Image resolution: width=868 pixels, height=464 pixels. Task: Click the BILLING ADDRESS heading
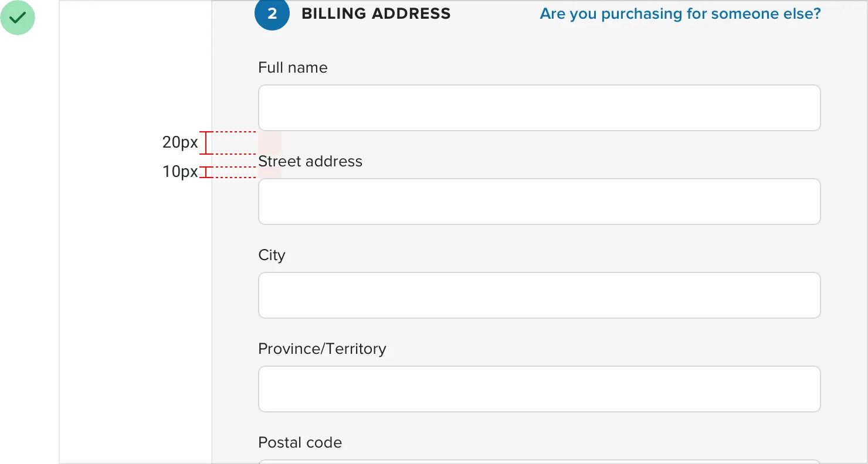[x=376, y=14]
